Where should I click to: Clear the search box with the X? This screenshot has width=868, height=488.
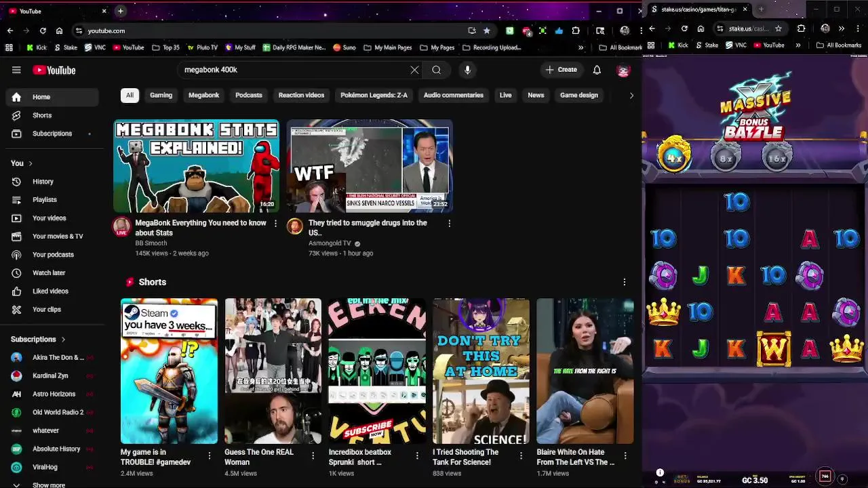414,70
